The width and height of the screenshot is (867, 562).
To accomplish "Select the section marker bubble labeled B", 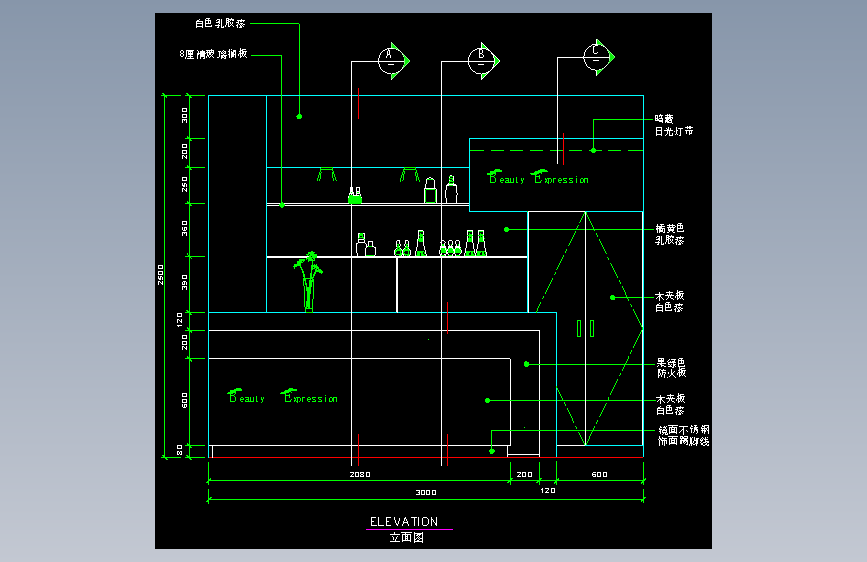I will 483,61.
